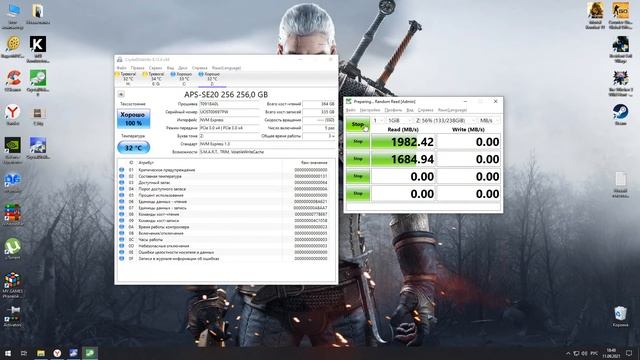The height and width of the screenshot is (360, 640).
Task: Open the Диск menu in CrystalDiskInfo
Action: point(183,68)
